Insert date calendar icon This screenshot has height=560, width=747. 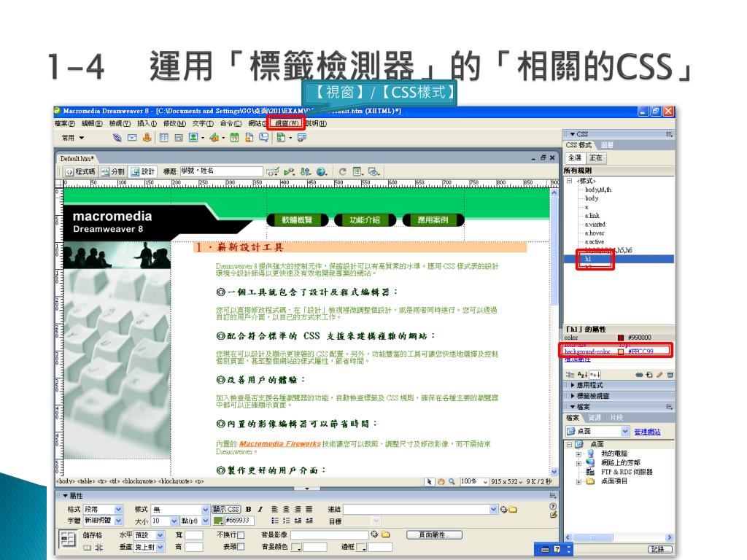(234, 138)
